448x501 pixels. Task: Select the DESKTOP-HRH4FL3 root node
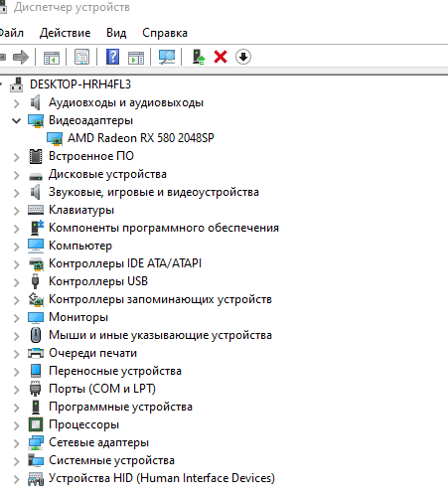[x=80, y=84]
